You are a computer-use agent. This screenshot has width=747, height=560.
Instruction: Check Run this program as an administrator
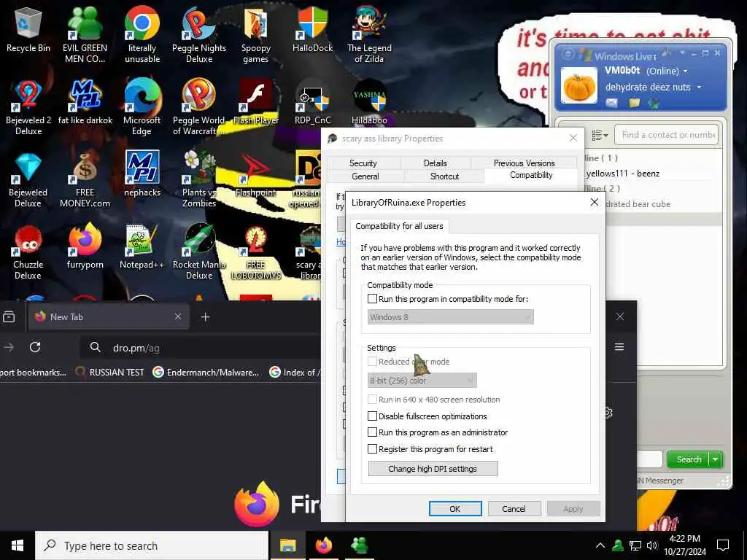pyautogui.click(x=373, y=432)
